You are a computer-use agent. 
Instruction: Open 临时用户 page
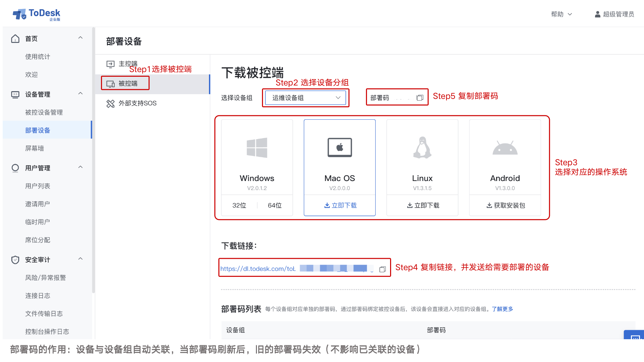tap(38, 222)
